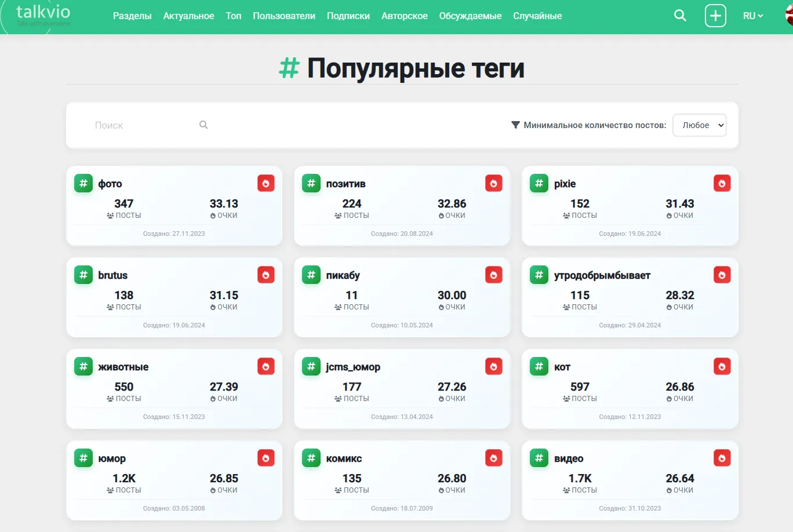Click the green hashtag icon on животные card
793x532 pixels.
click(83, 366)
